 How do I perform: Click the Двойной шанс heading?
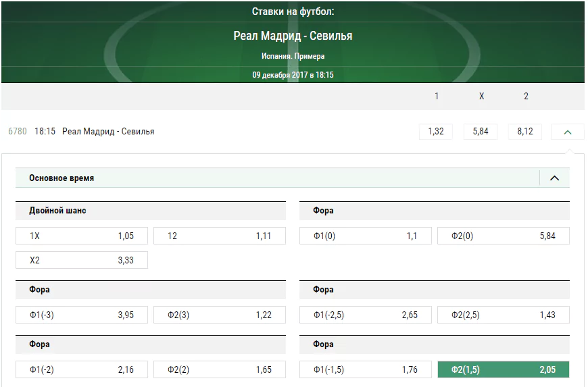click(x=57, y=211)
